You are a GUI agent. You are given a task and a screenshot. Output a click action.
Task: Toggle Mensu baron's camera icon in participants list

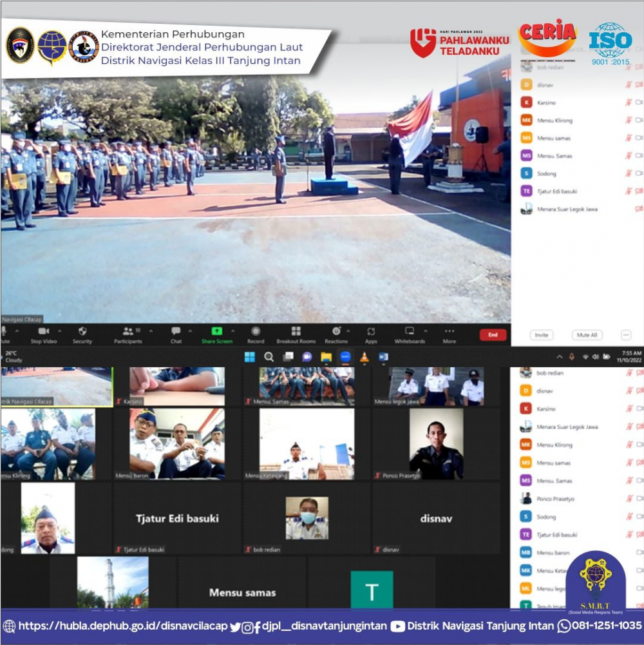click(x=639, y=552)
